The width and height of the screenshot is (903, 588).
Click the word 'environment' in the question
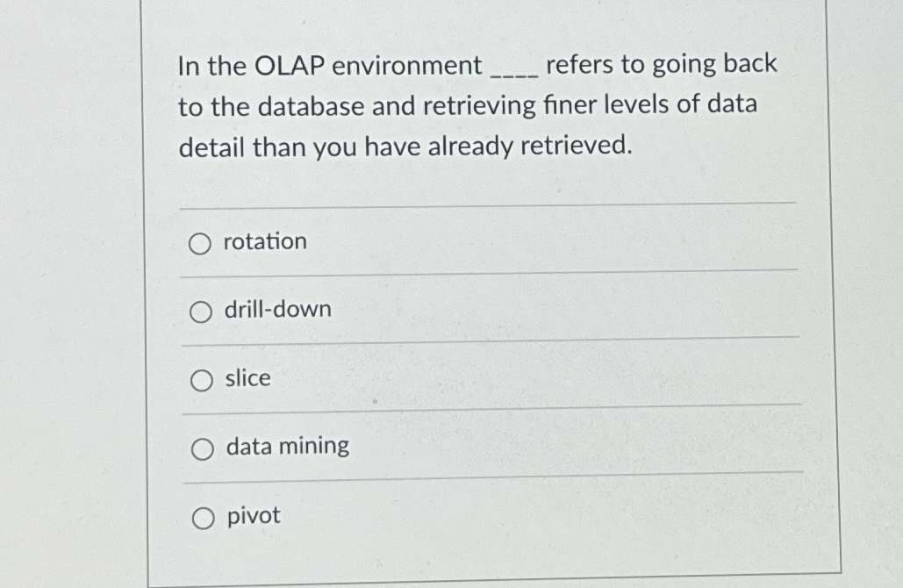click(x=407, y=65)
